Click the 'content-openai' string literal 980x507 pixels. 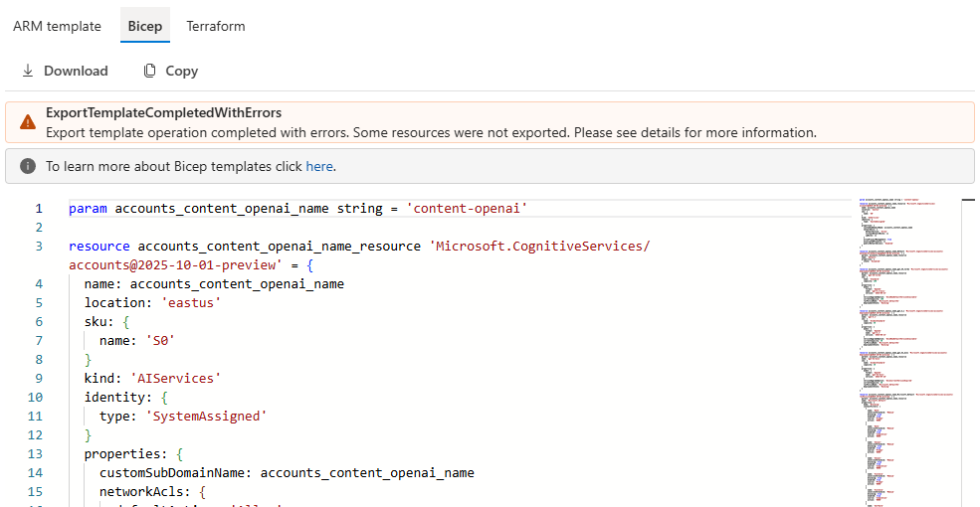[469, 209]
